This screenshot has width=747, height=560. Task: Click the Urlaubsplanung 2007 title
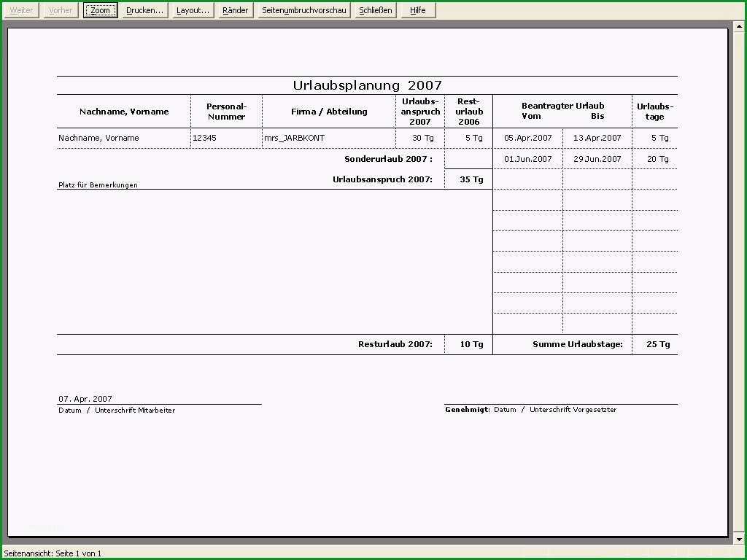tap(368, 86)
